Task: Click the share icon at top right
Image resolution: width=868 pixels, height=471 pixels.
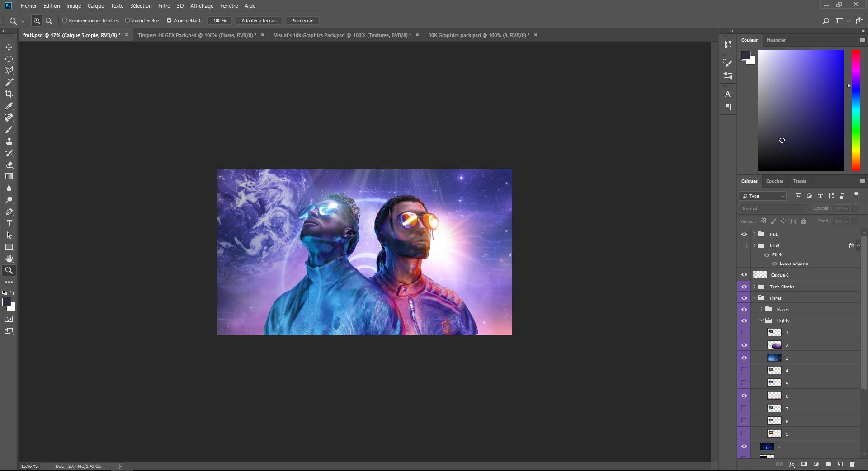Action: pyautogui.click(x=859, y=21)
